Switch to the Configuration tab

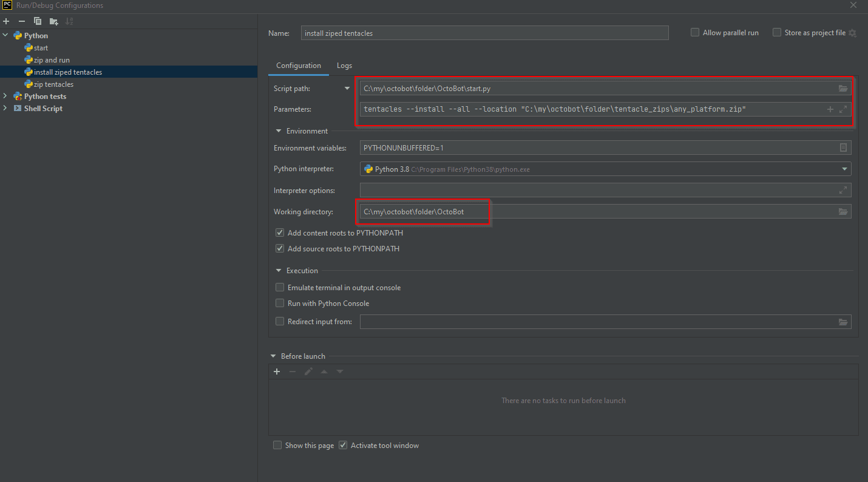pyautogui.click(x=299, y=66)
